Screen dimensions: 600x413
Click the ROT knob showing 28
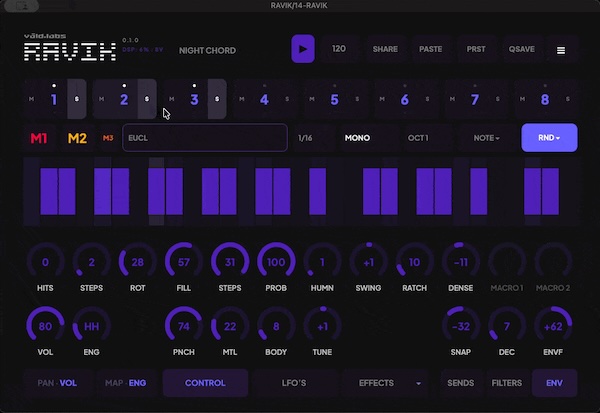click(137, 262)
